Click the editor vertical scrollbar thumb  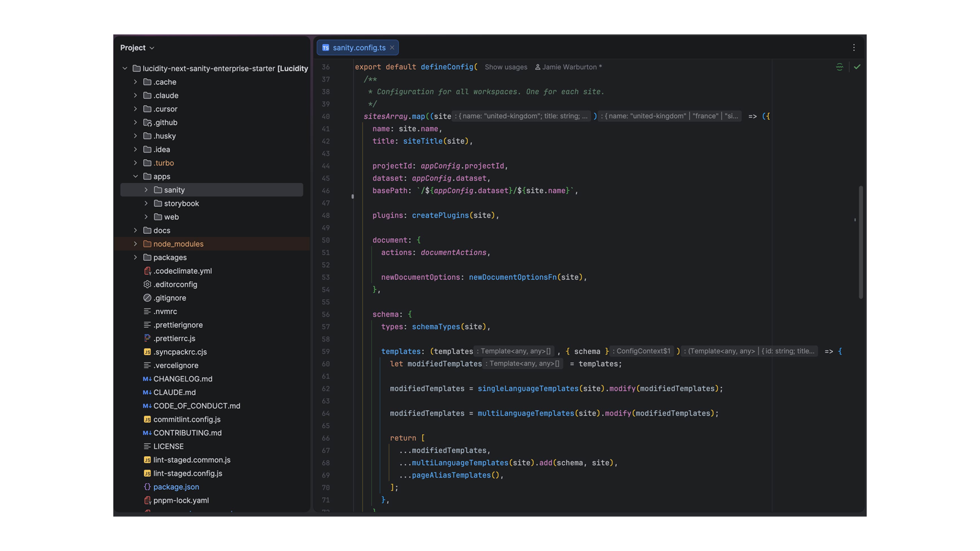(x=861, y=242)
